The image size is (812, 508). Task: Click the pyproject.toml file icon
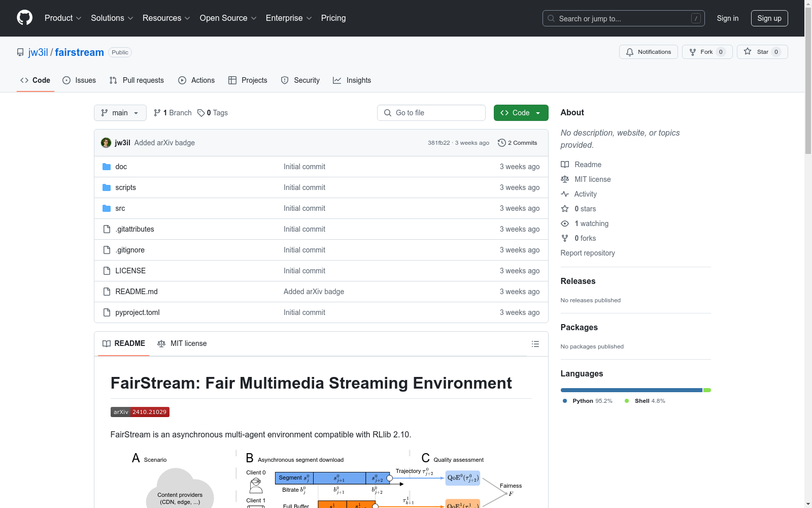point(107,312)
